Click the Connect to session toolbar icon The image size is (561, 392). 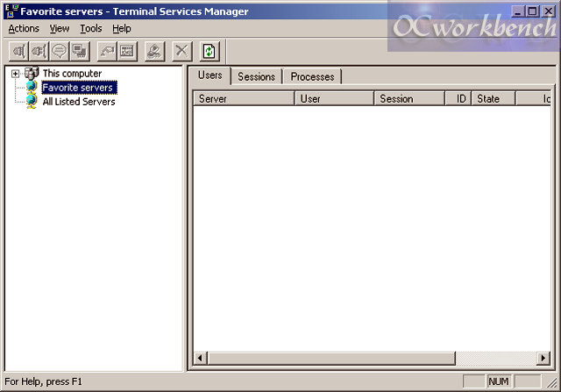coord(18,51)
